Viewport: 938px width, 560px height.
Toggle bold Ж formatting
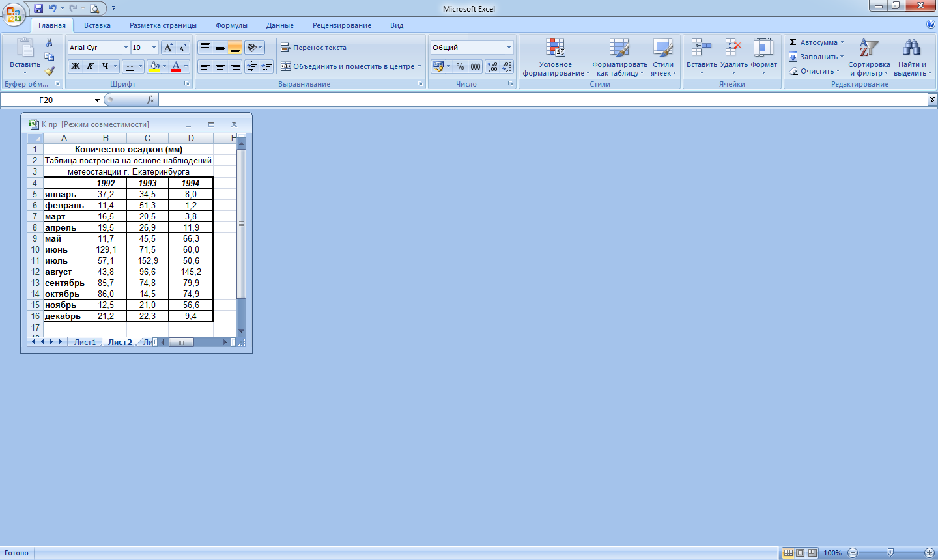click(x=76, y=66)
